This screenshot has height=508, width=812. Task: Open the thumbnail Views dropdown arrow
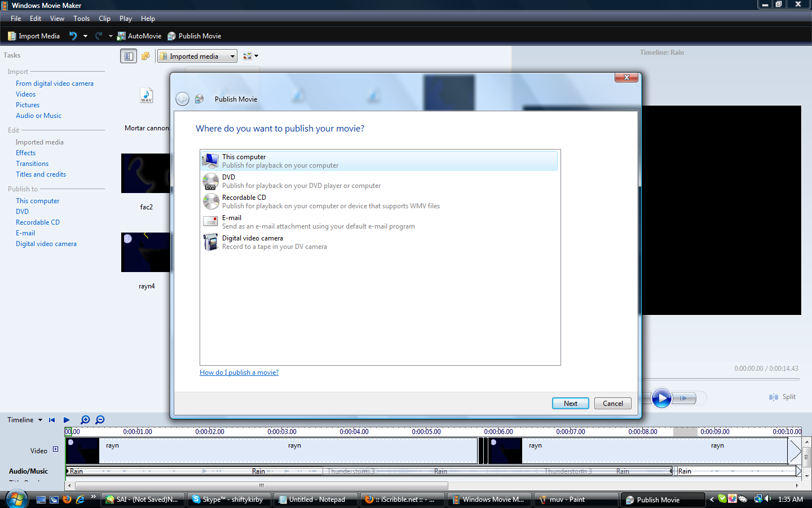tap(256, 56)
